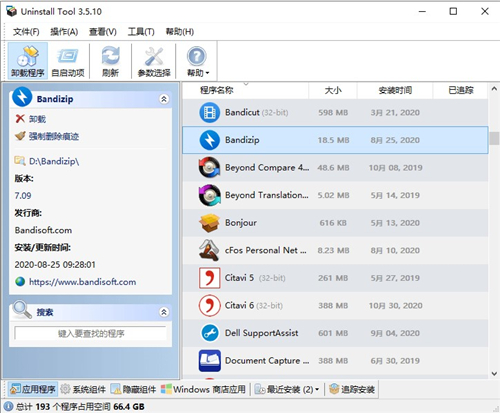The height and width of the screenshot is (413, 500).
Task: Click install time 2020-08-25 09:28:01
Action: [55, 264]
